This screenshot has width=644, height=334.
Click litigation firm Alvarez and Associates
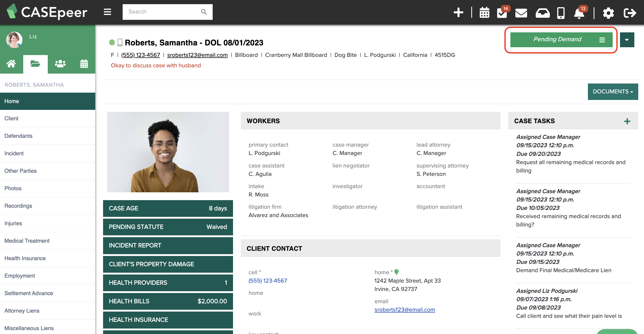tap(278, 215)
